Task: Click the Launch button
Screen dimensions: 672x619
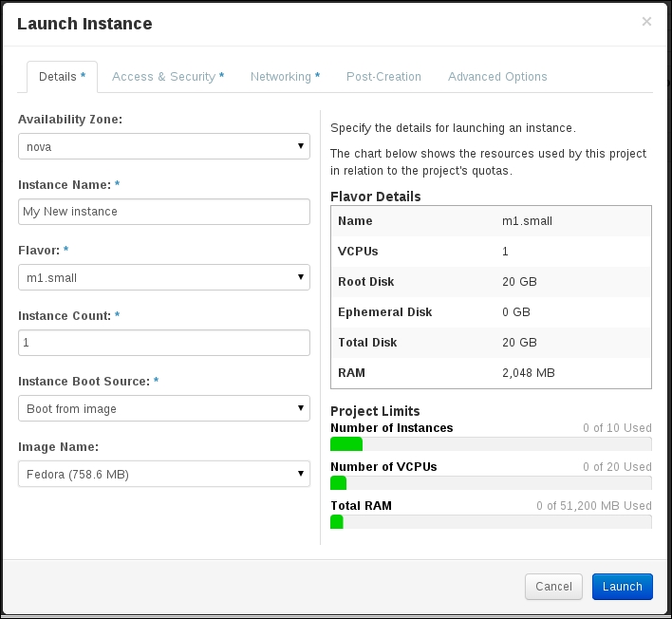Action: [623, 587]
